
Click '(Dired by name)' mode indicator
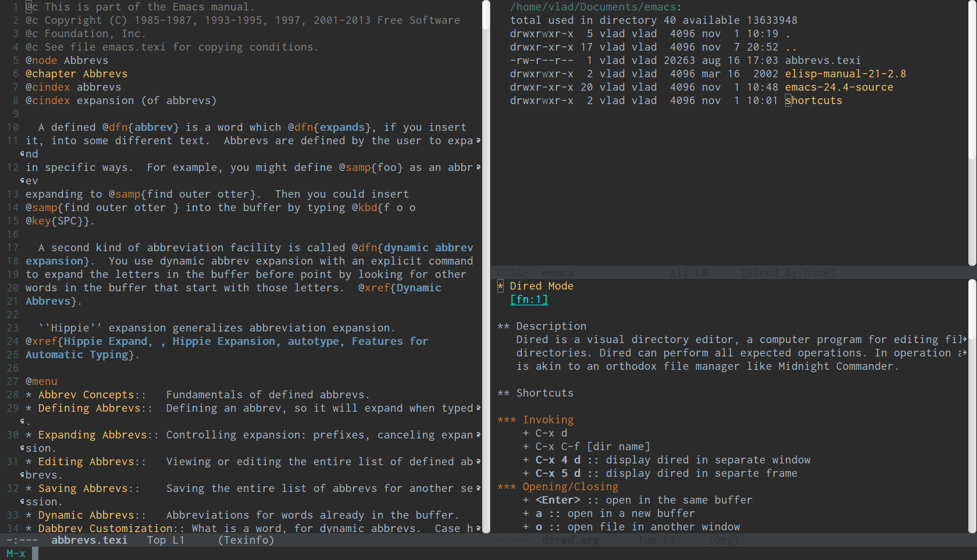pos(788,273)
